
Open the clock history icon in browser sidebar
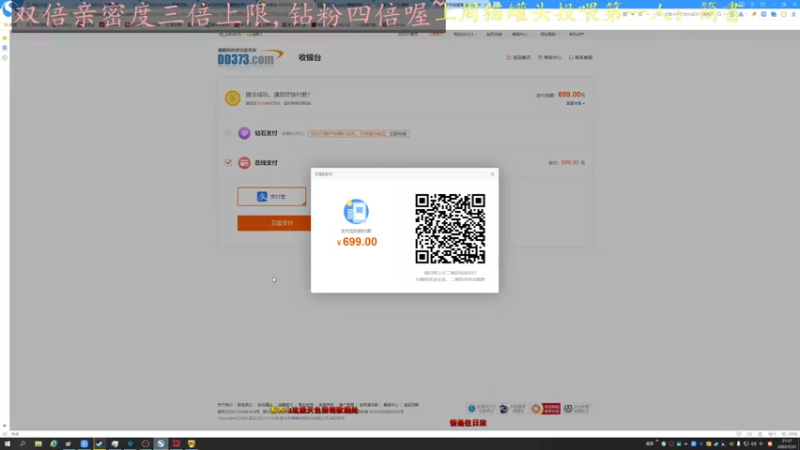[5, 58]
